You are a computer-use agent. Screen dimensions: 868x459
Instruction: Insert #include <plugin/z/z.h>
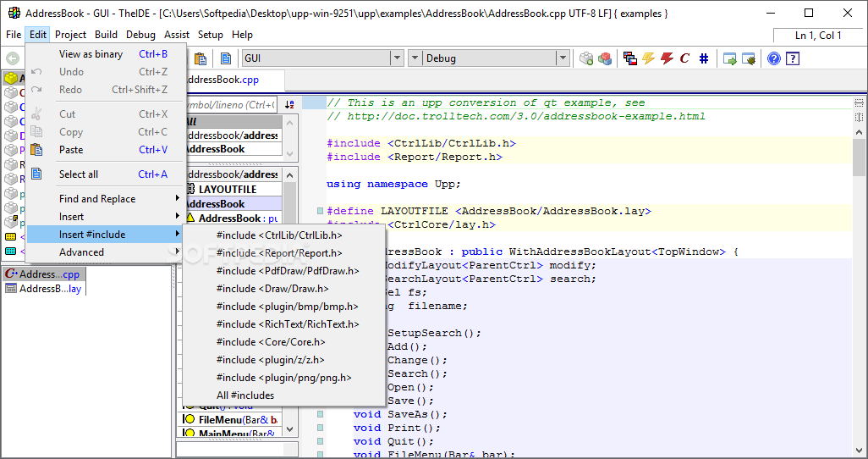[x=284, y=360]
